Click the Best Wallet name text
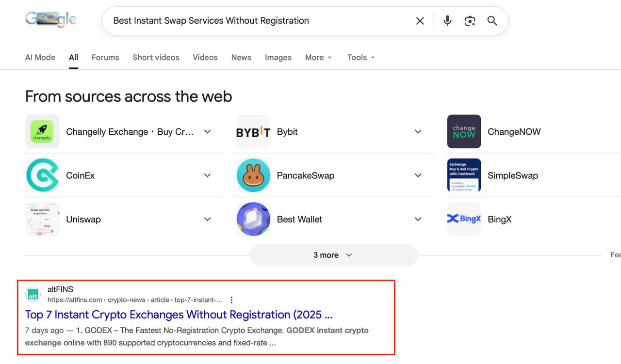 tap(299, 219)
